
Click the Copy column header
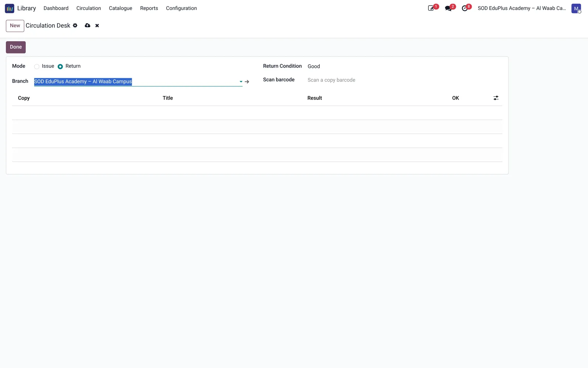click(24, 98)
